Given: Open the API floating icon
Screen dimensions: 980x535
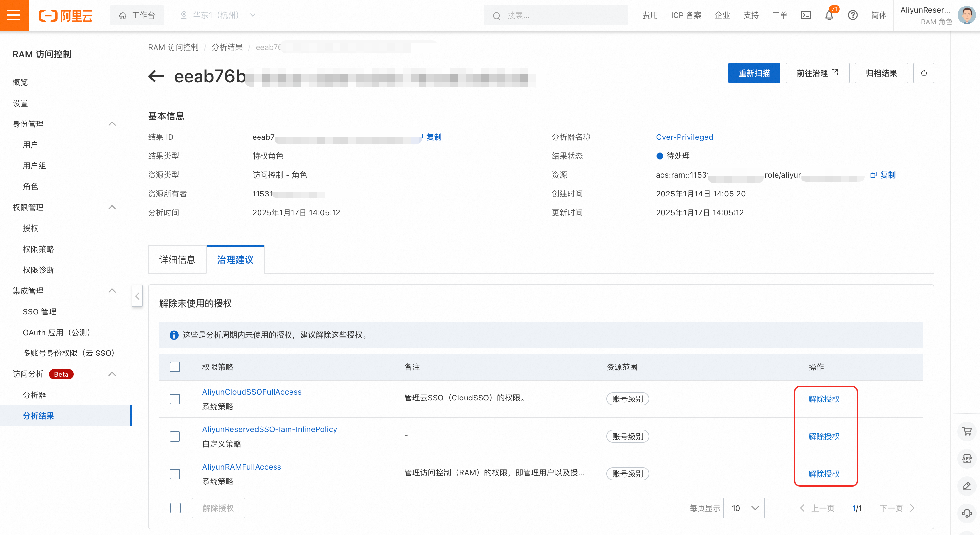Looking at the screenshot, I should click(967, 458).
